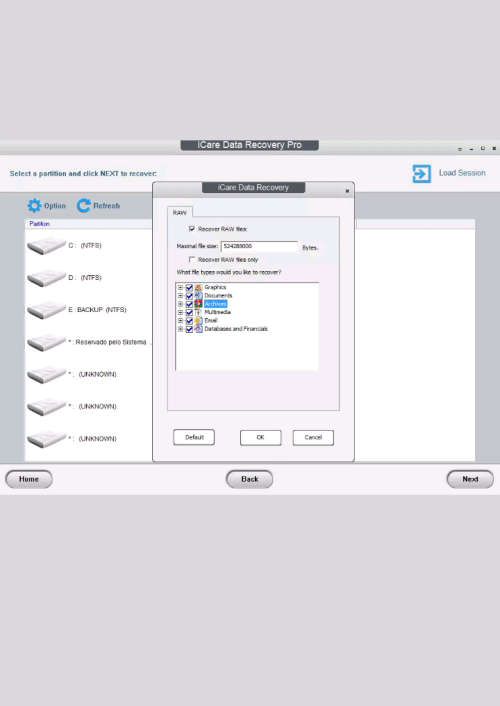
Task: Click the Option label text
Action: click(55, 206)
